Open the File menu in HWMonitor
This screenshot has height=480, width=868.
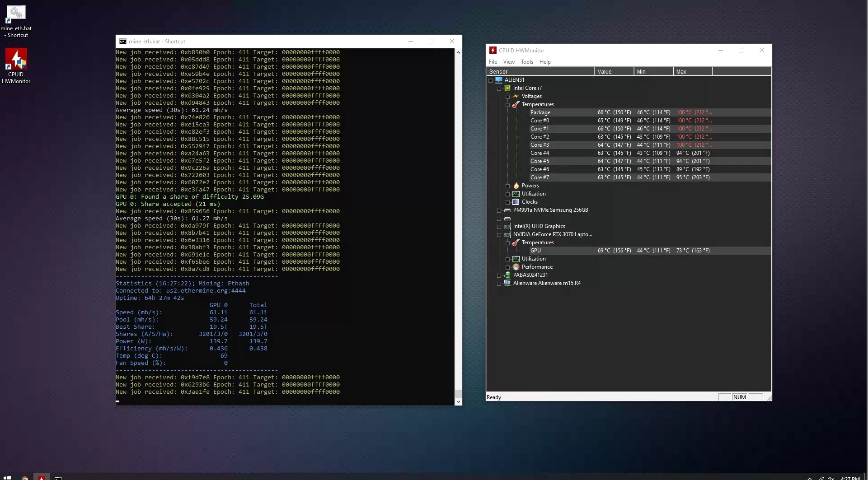click(493, 62)
